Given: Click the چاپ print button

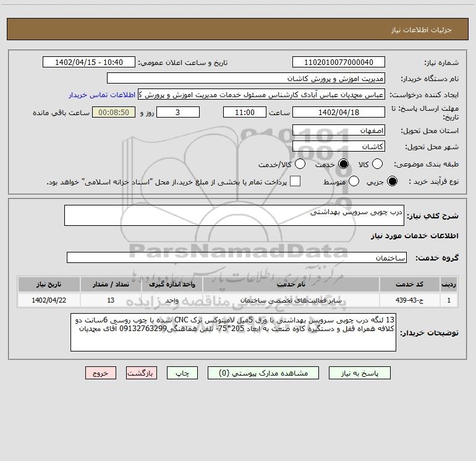Looking at the screenshot, I should [x=182, y=373].
